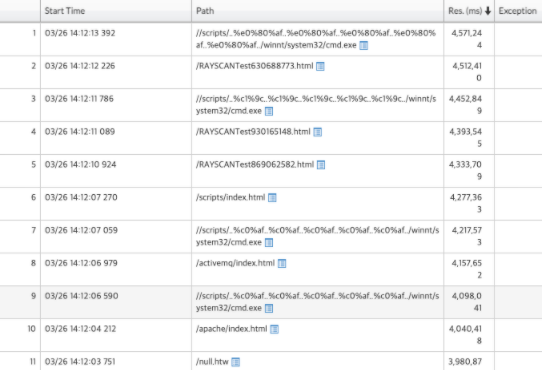542x370 pixels.
Task: Click the /scripts/index.html path text
Action: (x=231, y=197)
